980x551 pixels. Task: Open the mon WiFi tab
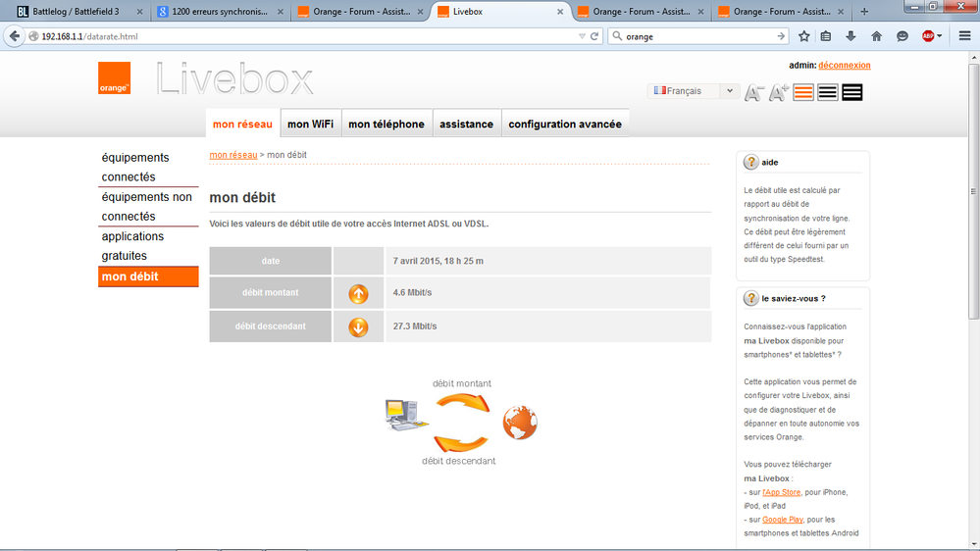311,124
